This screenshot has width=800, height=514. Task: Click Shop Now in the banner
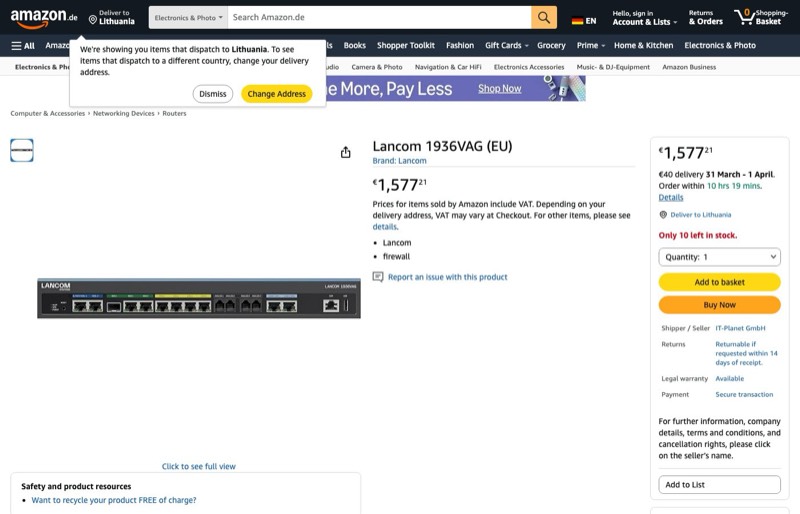[499, 89]
